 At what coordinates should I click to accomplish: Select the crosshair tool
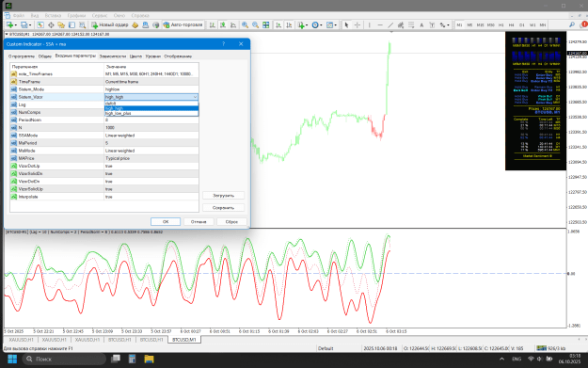click(358, 24)
